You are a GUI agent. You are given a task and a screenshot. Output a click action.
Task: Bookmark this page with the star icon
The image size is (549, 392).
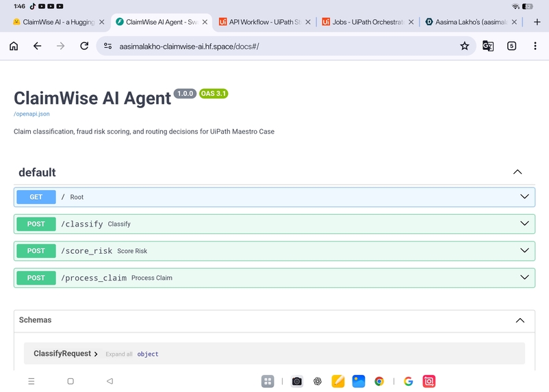[464, 46]
